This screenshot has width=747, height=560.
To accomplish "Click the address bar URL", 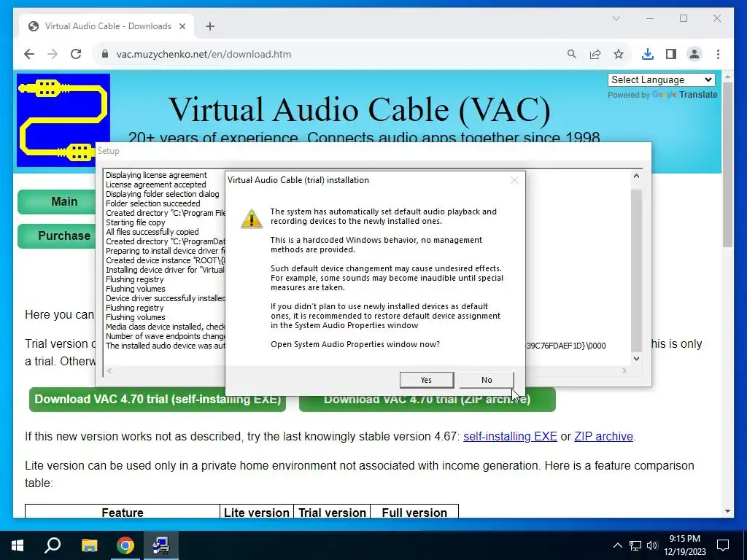I will pyautogui.click(x=204, y=54).
